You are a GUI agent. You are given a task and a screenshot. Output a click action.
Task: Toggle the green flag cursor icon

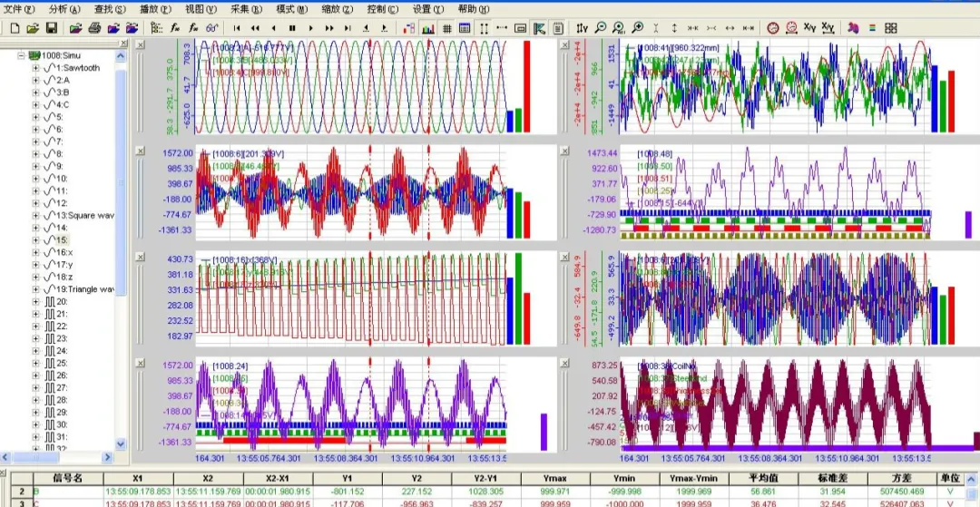[539, 28]
